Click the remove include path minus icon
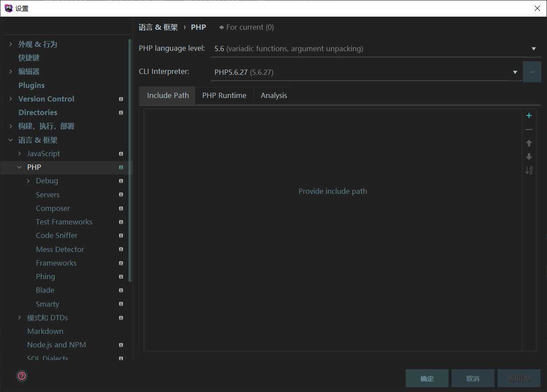 529,129
